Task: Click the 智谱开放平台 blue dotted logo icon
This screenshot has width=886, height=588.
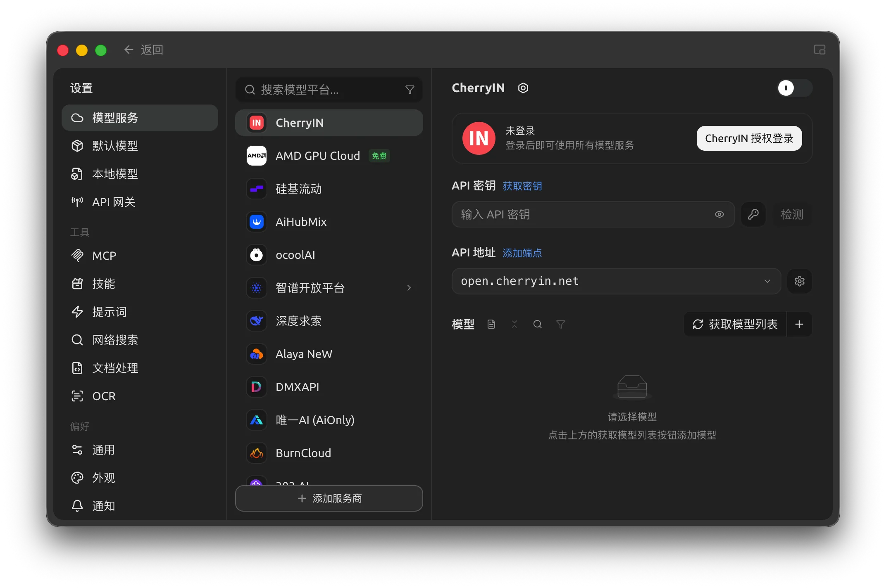Action: 256,288
